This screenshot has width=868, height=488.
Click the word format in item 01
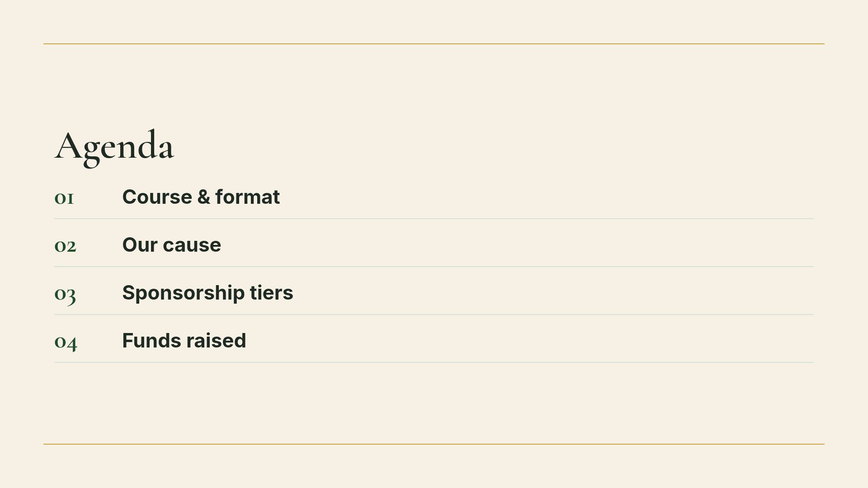pyautogui.click(x=247, y=197)
